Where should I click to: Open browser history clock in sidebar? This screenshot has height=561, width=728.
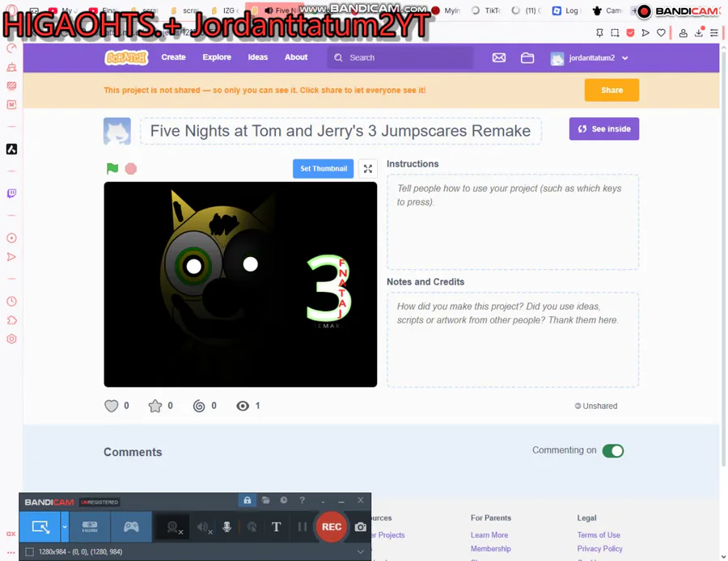tap(11, 302)
